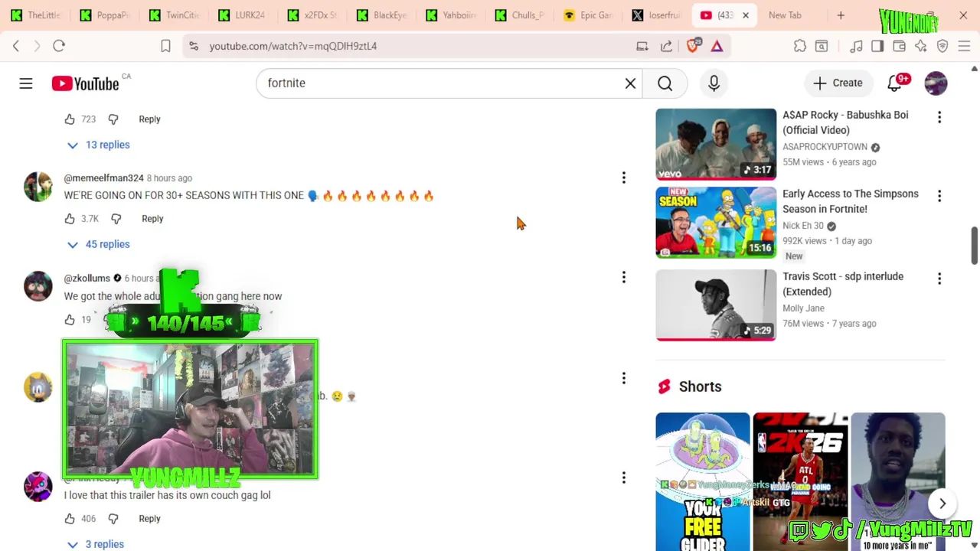Open the 2K26 Short thumbnail
The width and height of the screenshot is (980, 551).
(x=800, y=482)
